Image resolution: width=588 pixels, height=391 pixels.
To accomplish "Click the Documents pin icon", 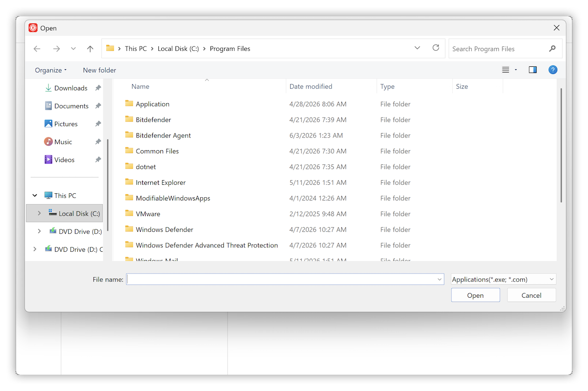I will click(x=98, y=106).
